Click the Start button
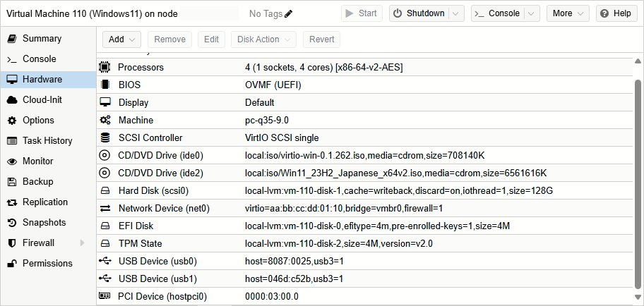The width and height of the screenshot is (644, 306). (x=362, y=13)
